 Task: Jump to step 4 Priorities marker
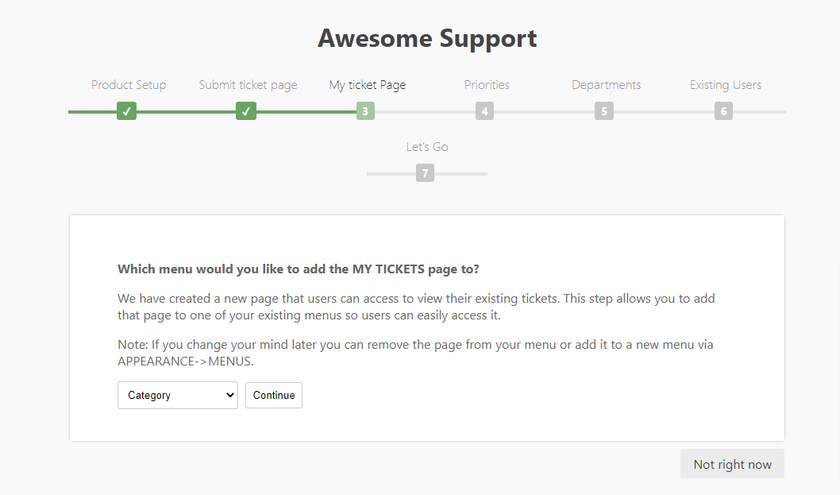point(485,111)
